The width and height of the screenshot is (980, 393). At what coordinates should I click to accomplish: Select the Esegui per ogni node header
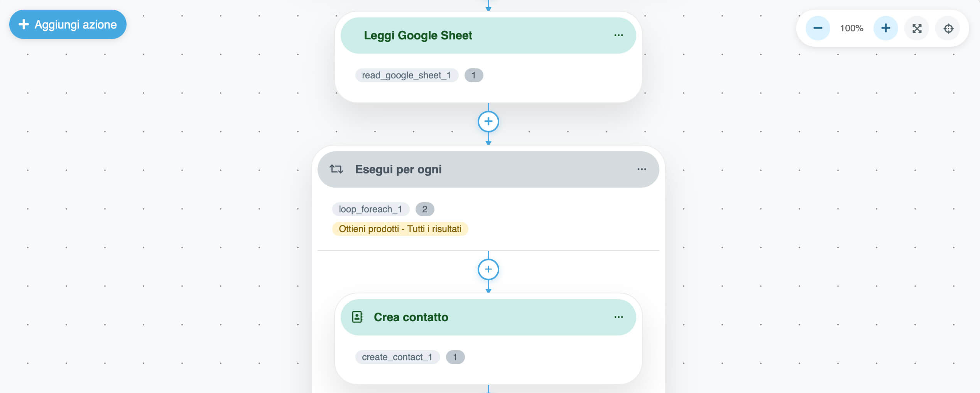[398, 169]
